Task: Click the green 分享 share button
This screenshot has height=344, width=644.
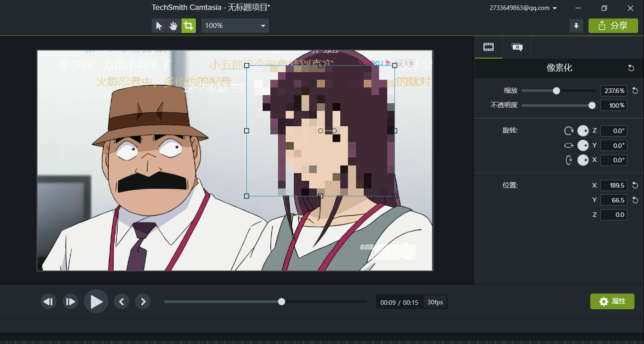Action: click(x=613, y=26)
